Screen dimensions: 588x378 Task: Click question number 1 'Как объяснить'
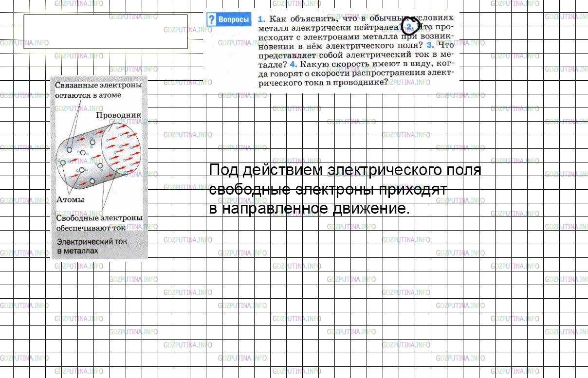click(261, 19)
